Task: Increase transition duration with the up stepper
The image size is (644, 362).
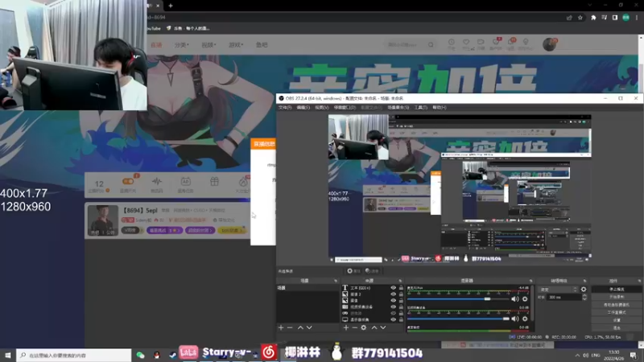Action: point(584,295)
